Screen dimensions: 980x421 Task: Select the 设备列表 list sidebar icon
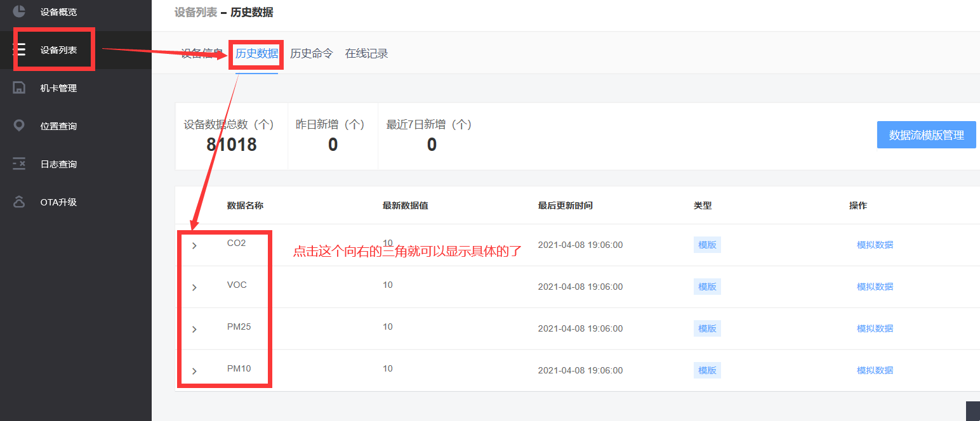coord(21,49)
